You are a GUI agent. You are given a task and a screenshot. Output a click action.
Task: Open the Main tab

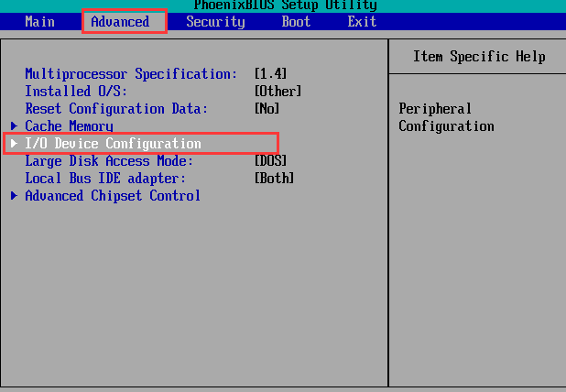[x=39, y=21]
